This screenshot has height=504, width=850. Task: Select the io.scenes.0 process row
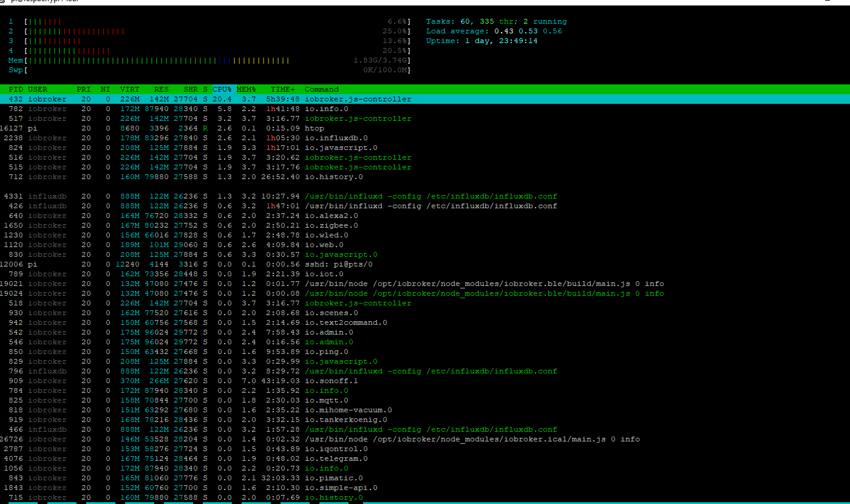425,313
